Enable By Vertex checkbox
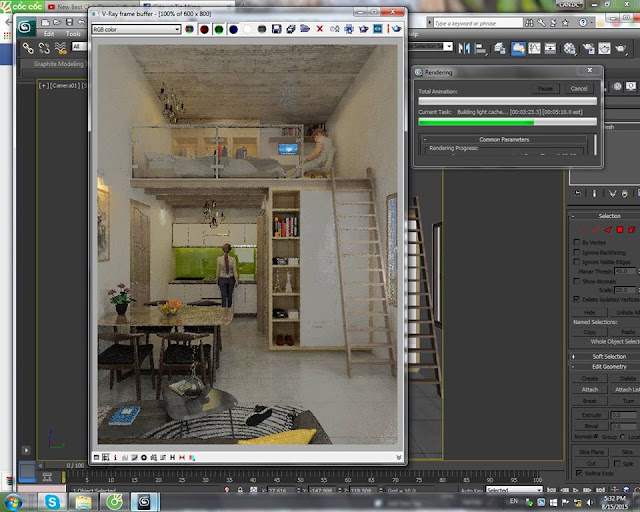 (x=577, y=243)
